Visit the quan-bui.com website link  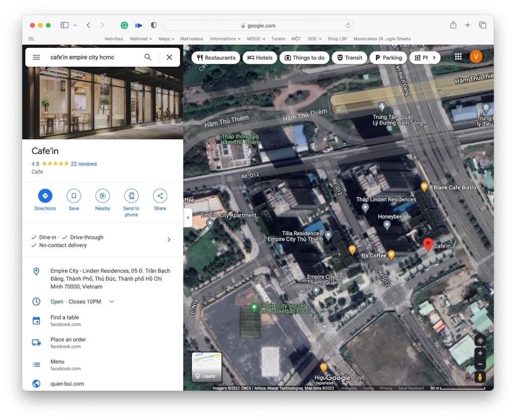click(x=103, y=384)
